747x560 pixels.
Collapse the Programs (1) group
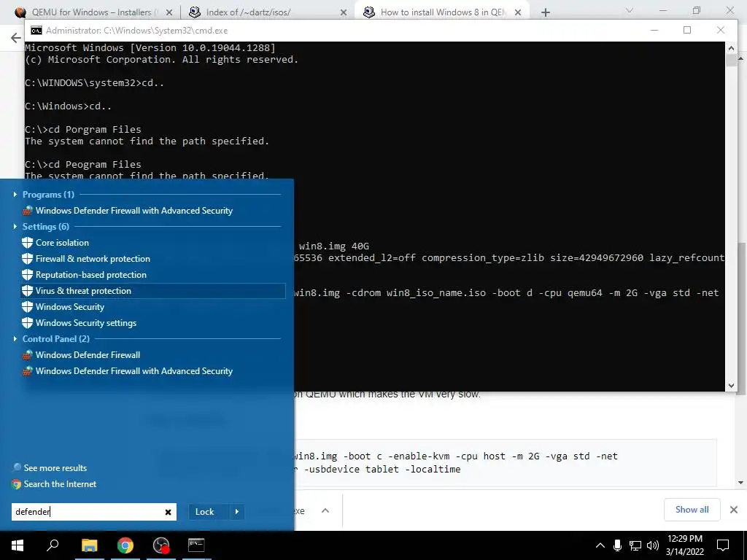tap(15, 194)
